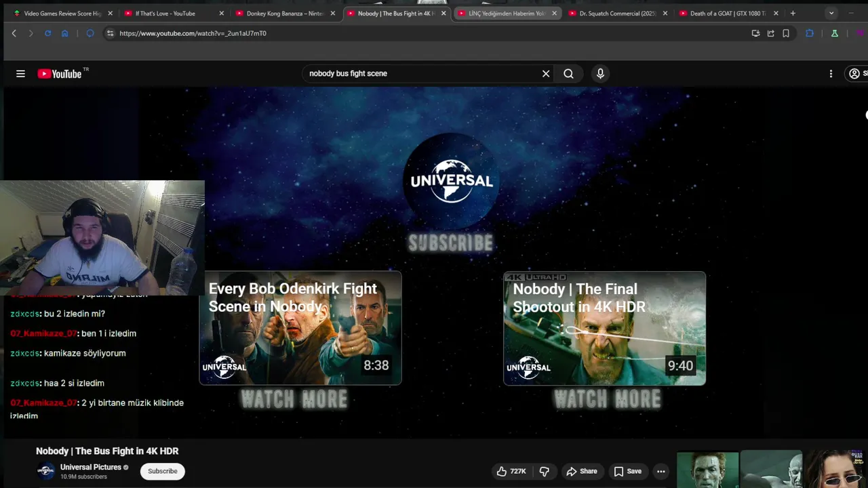Search with your voice microphone

coord(600,73)
